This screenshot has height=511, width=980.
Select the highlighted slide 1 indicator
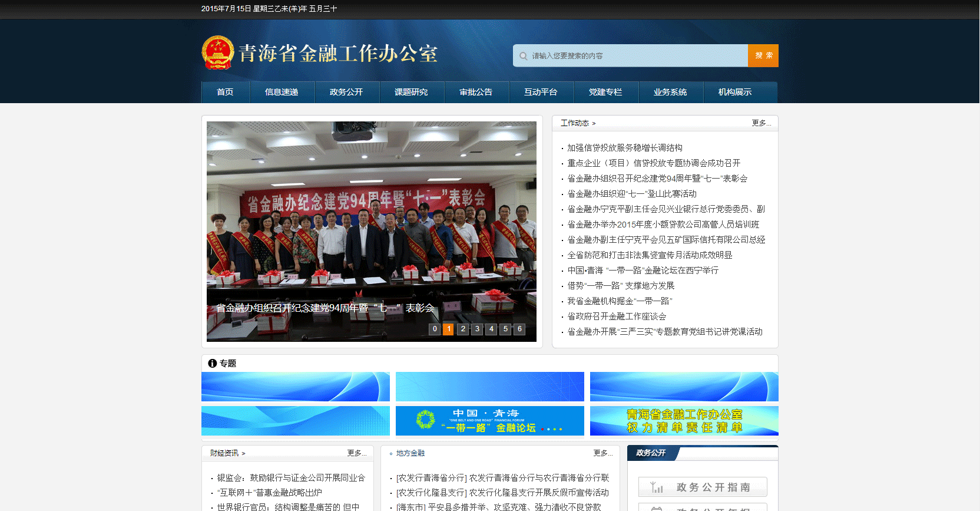(x=448, y=329)
